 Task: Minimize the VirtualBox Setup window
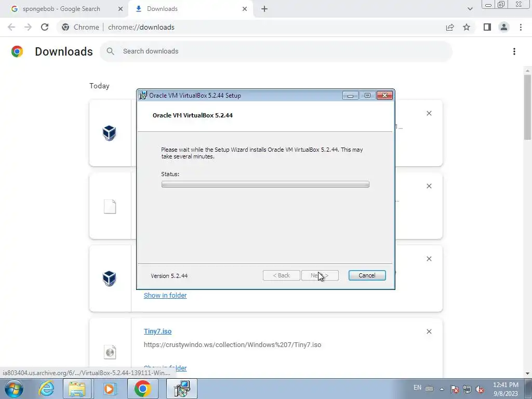coord(350,96)
